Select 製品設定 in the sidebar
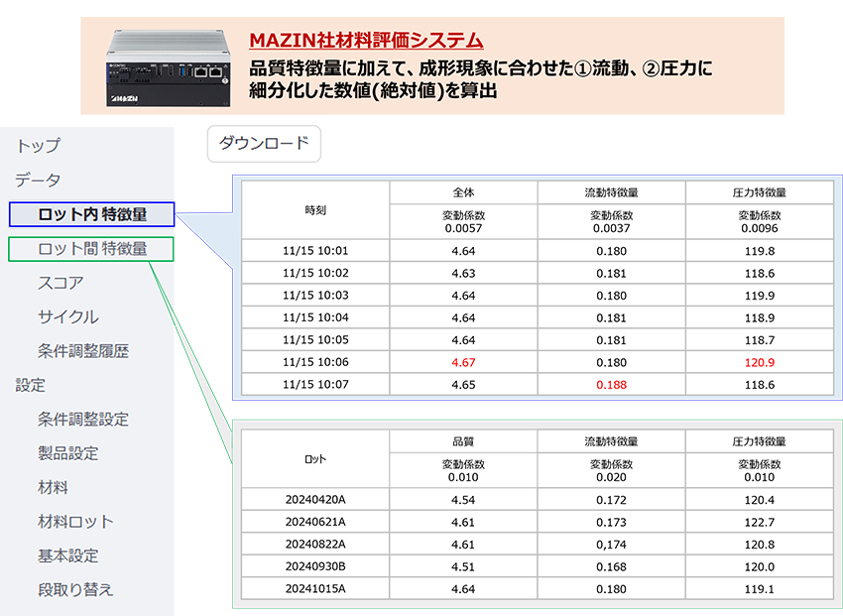The height and width of the screenshot is (616, 843). coord(67,453)
